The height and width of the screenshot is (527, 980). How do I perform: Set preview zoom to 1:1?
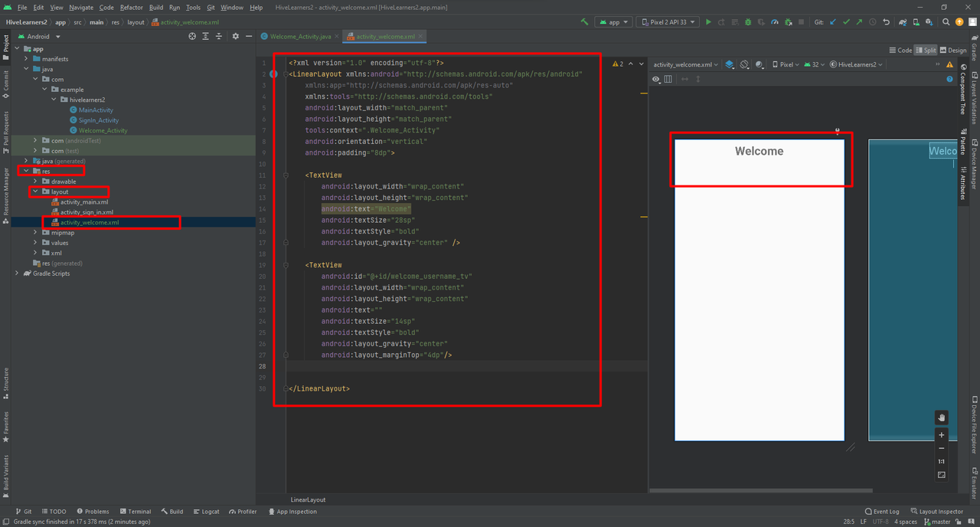[942, 462]
